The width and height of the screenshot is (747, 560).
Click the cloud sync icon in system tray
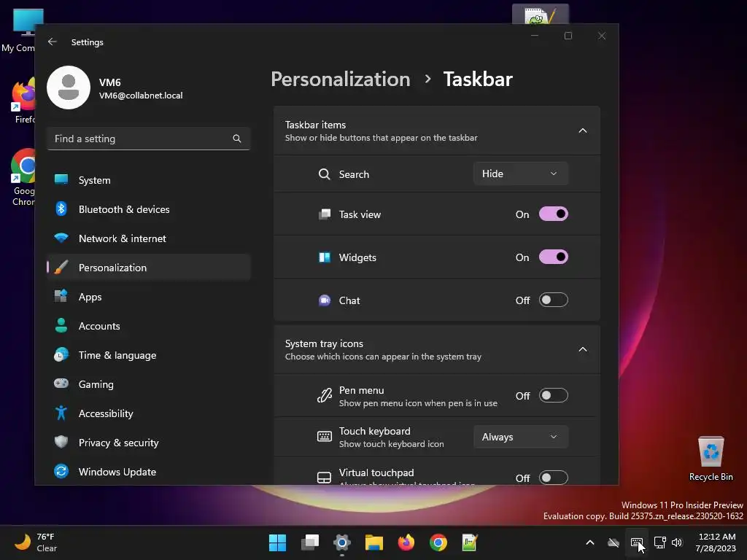(x=614, y=542)
